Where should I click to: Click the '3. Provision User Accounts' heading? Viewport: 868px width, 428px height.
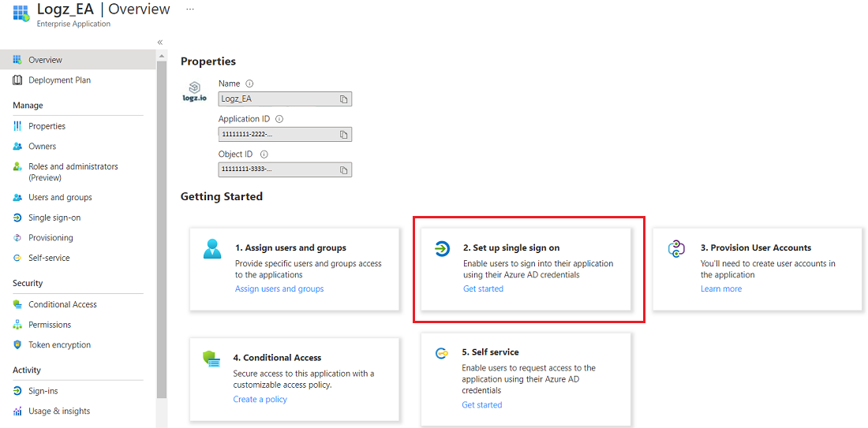[756, 247]
